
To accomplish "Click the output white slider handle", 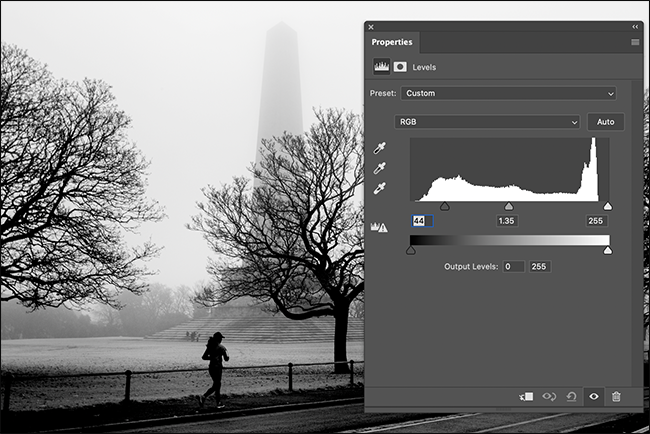I will pos(607,250).
